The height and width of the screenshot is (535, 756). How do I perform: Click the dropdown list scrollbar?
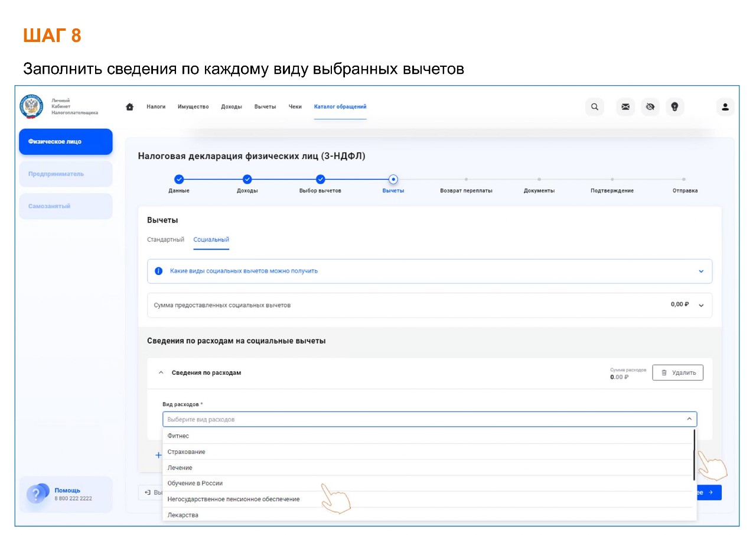coord(694,454)
